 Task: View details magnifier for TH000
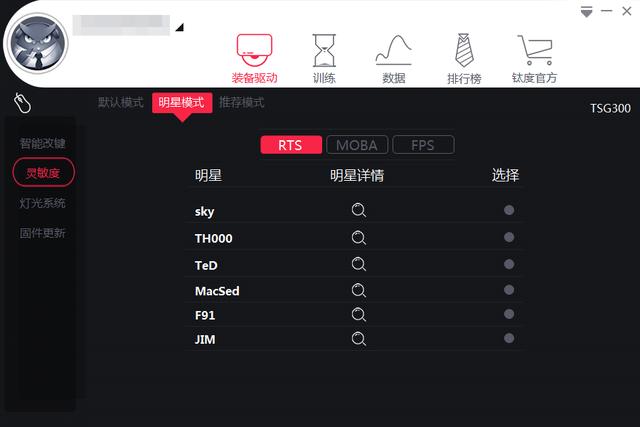click(x=359, y=238)
